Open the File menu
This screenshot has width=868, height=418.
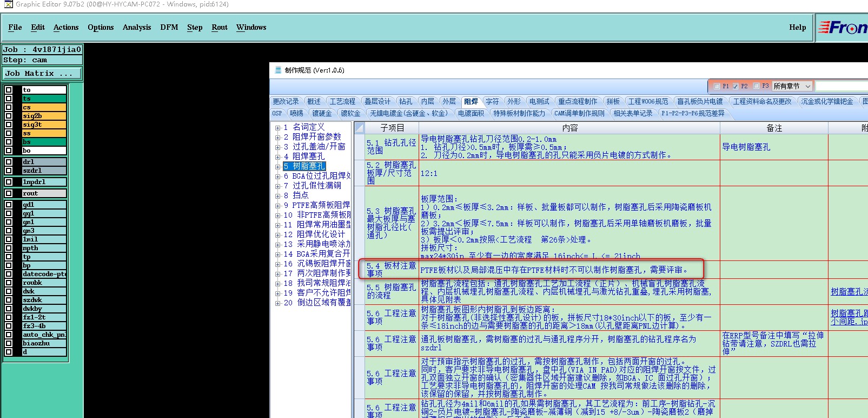pyautogui.click(x=15, y=27)
